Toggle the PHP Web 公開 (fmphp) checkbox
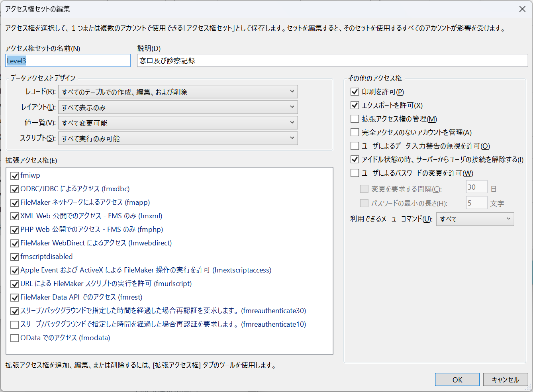Viewport: 533px width, 392px height. point(15,230)
